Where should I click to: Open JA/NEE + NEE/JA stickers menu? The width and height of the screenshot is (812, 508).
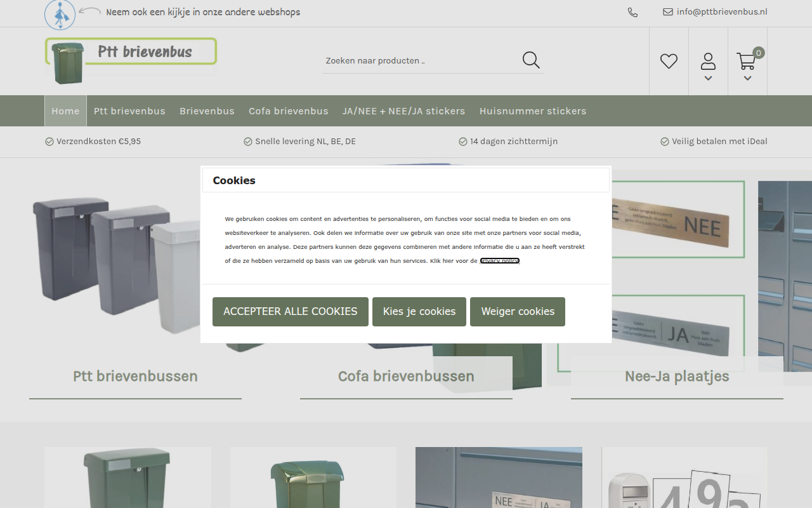(x=404, y=111)
